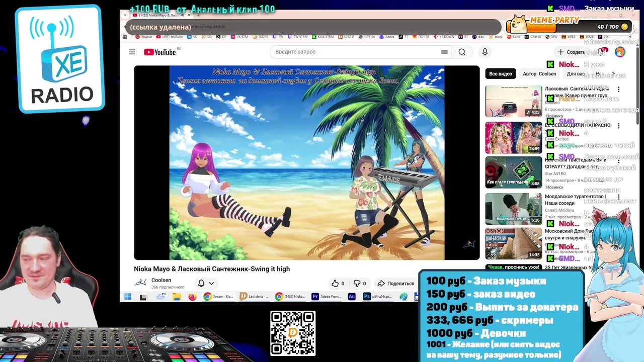Open options menu for 'Ласковый Сантехник' video

click(x=619, y=89)
